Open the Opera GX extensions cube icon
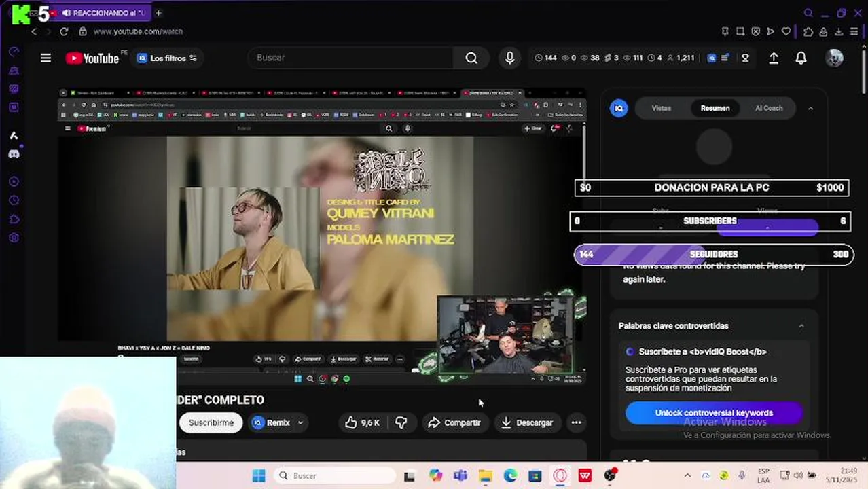Screen dimensions: 868x489 pos(808,31)
